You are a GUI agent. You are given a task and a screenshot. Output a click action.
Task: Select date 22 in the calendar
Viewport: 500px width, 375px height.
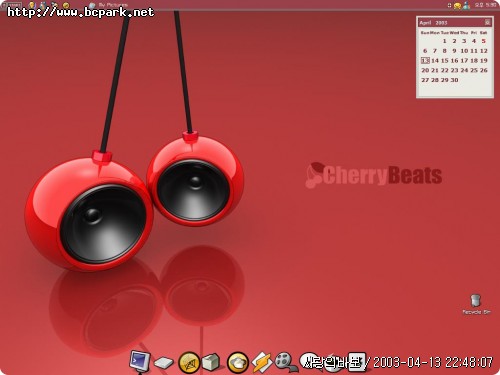click(445, 70)
